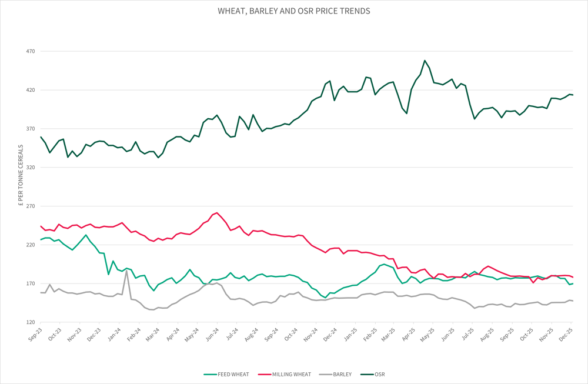This screenshot has height=384, width=588.
Task: Select the chart title text
Action: (x=294, y=11)
